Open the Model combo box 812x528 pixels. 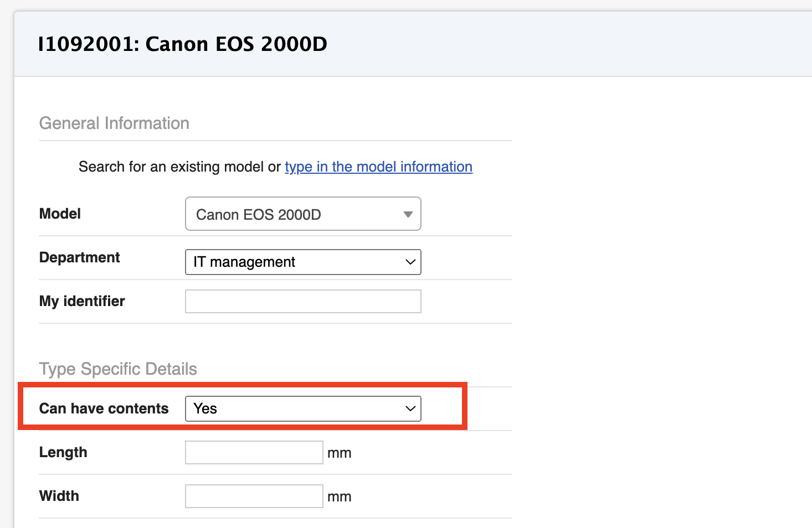(x=303, y=214)
